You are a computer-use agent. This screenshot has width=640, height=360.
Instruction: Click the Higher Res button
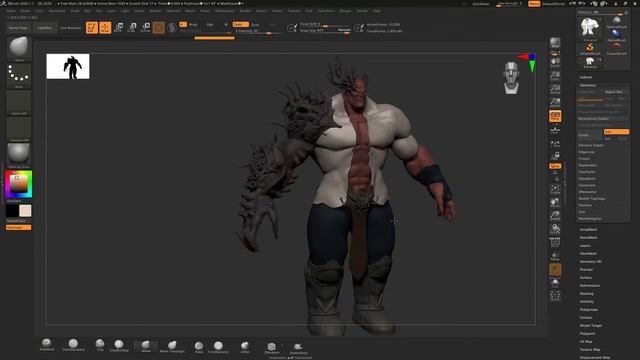[x=616, y=92]
